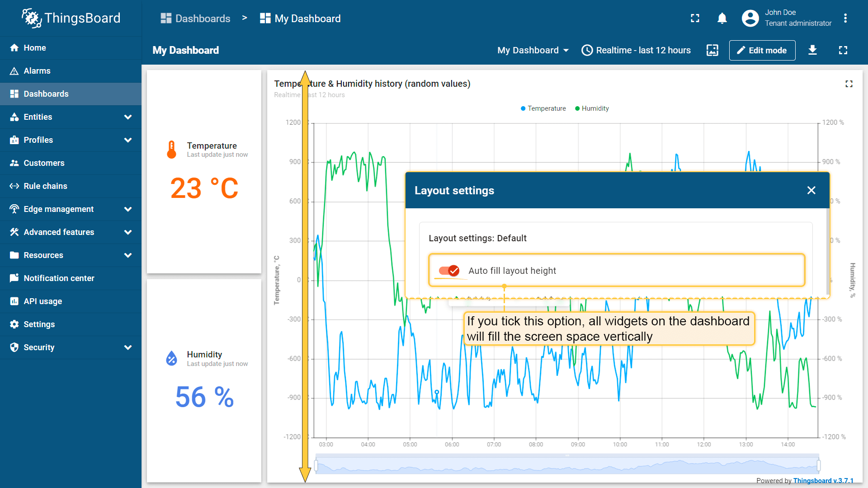
Task: Toggle Temperature series in chart legend
Action: [x=543, y=108]
